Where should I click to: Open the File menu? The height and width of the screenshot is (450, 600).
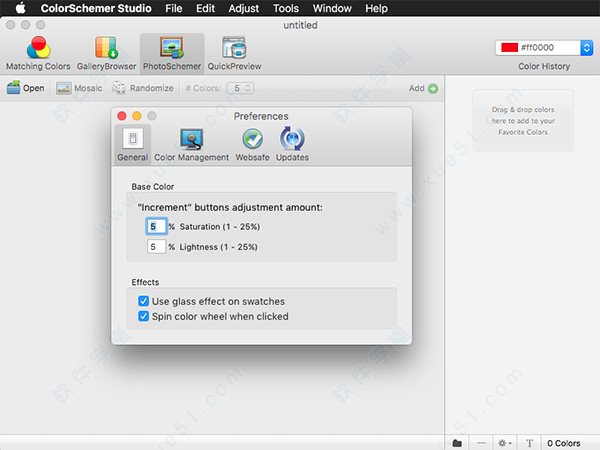pyautogui.click(x=174, y=8)
